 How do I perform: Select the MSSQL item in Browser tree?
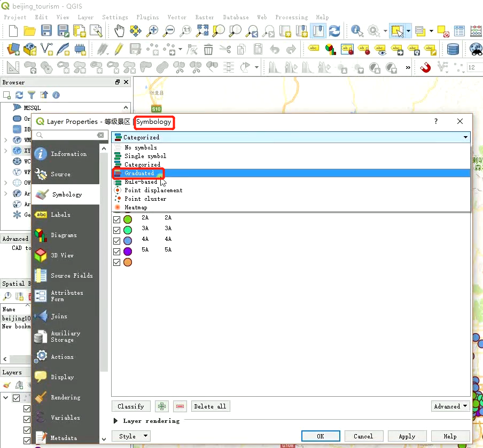(x=32, y=108)
